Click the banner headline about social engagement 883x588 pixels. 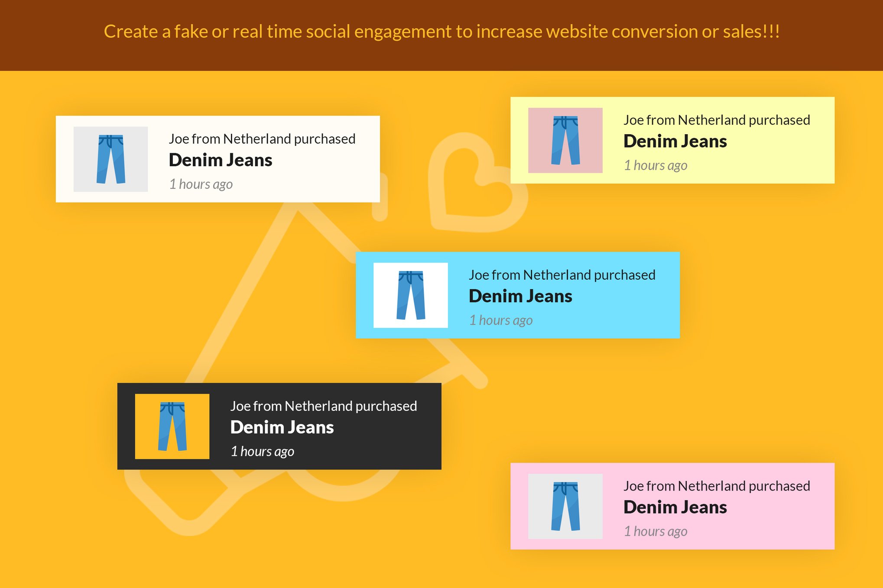tap(441, 32)
